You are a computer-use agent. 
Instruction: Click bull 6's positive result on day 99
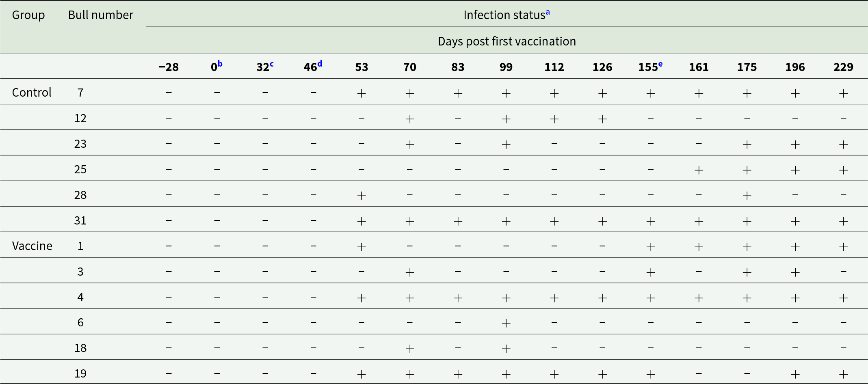click(x=506, y=323)
